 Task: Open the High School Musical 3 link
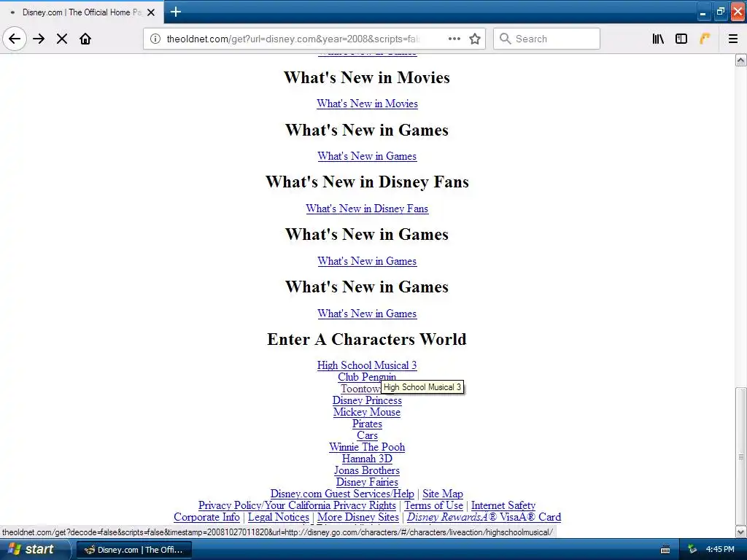(x=367, y=365)
